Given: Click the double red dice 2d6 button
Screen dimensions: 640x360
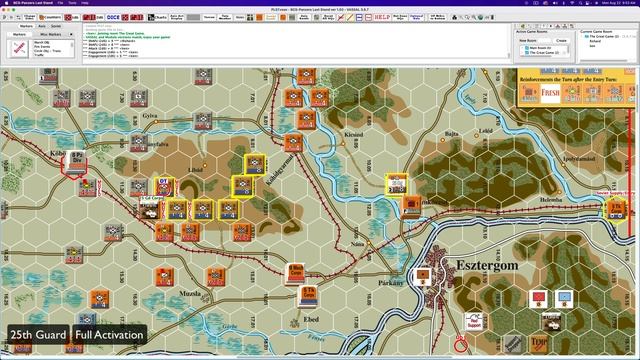Looking at the screenshot, I should coord(137,17).
